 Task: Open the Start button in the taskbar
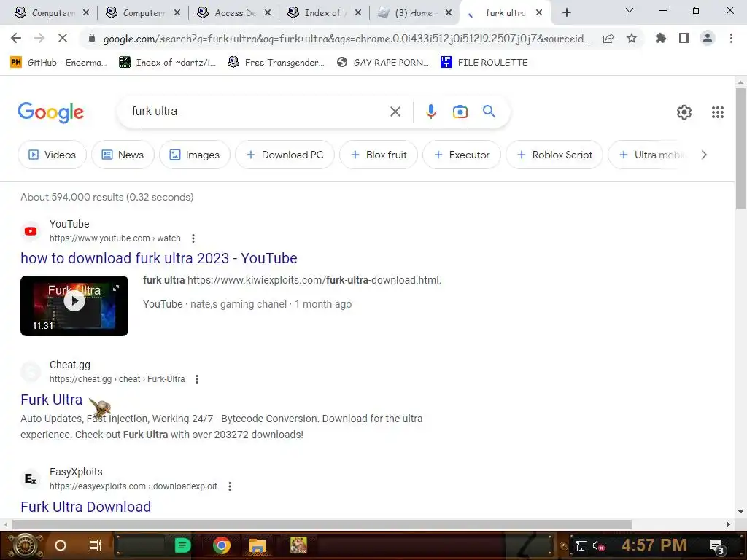pyautogui.click(x=26, y=545)
